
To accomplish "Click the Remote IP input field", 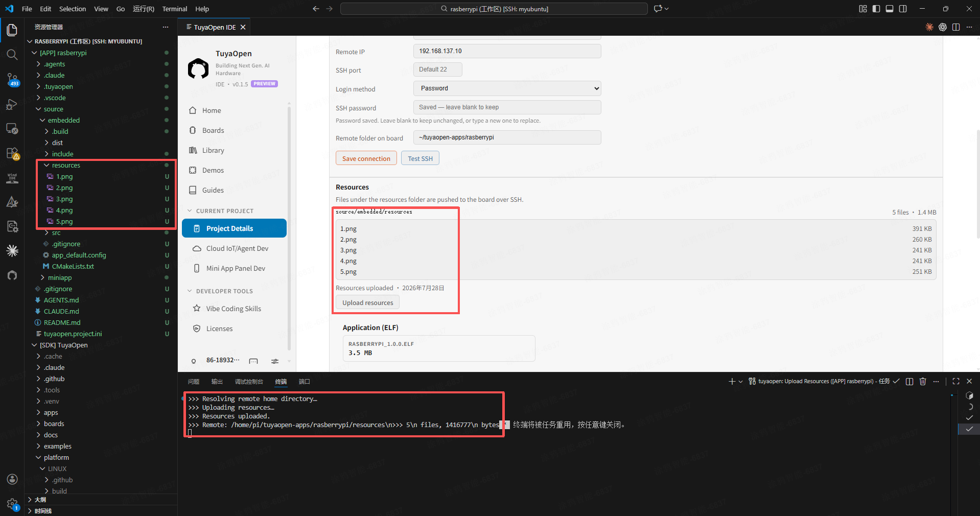I will pos(507,51).
